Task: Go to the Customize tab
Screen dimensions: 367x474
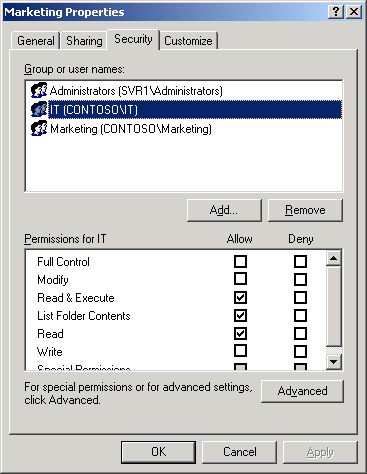Action: point(188,41)
